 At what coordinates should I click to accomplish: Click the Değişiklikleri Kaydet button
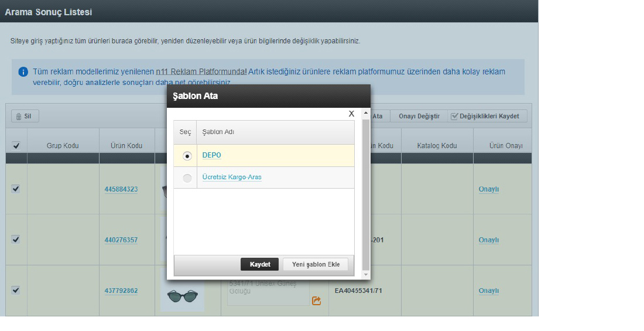click(x=484, y=116)
